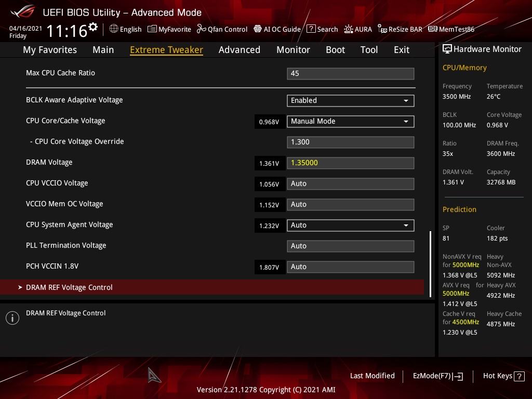This screenshot has width=532, height=399.
Task: Click the BCLK Aware Adaptive Voltage label
Action: click(x=74, y=100)
